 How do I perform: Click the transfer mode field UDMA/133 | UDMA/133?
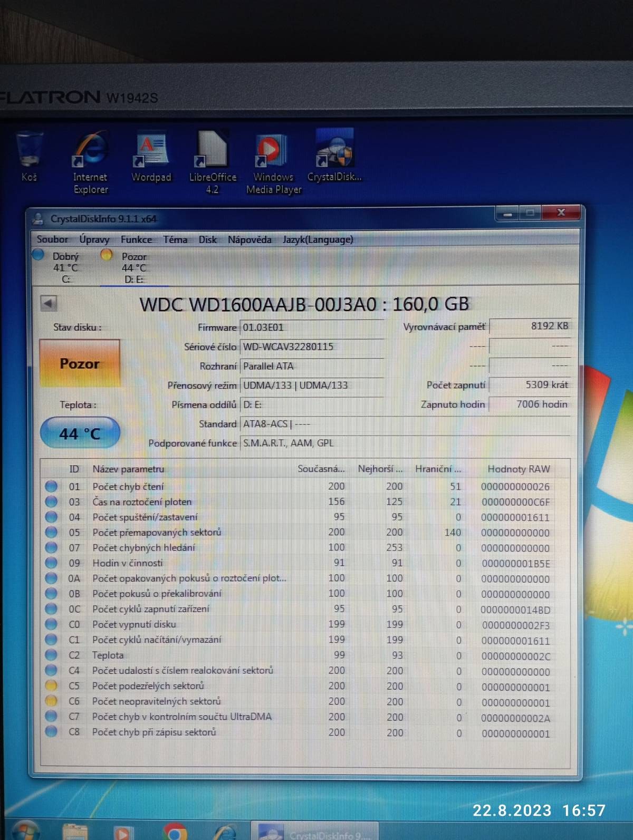(x=312, y=385)
